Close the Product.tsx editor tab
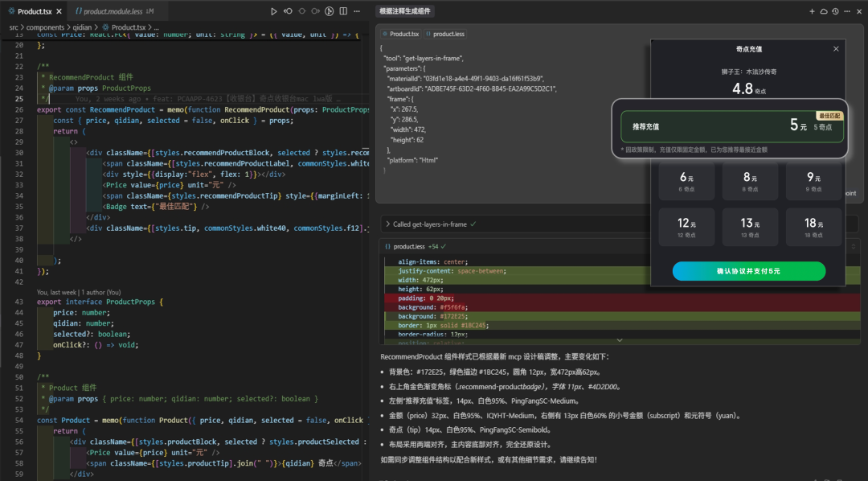Viewport: 868px width, 481px height. click(x=59, y=11)
